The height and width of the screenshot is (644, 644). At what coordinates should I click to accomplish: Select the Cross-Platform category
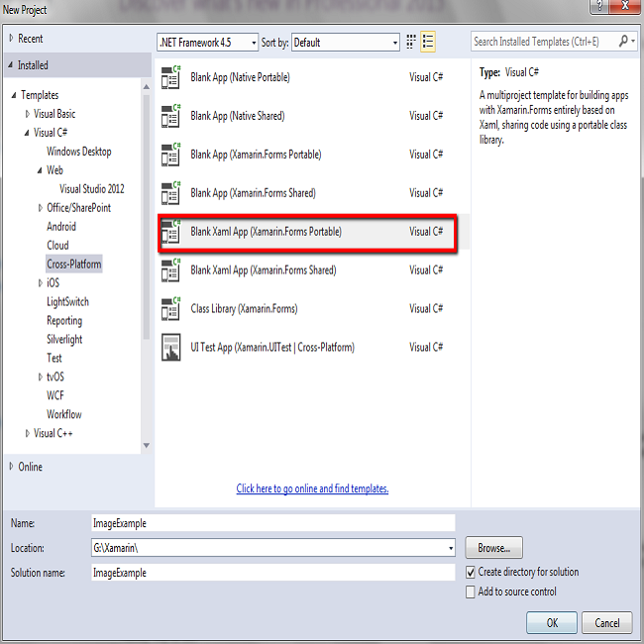click(x=74, y=265)
